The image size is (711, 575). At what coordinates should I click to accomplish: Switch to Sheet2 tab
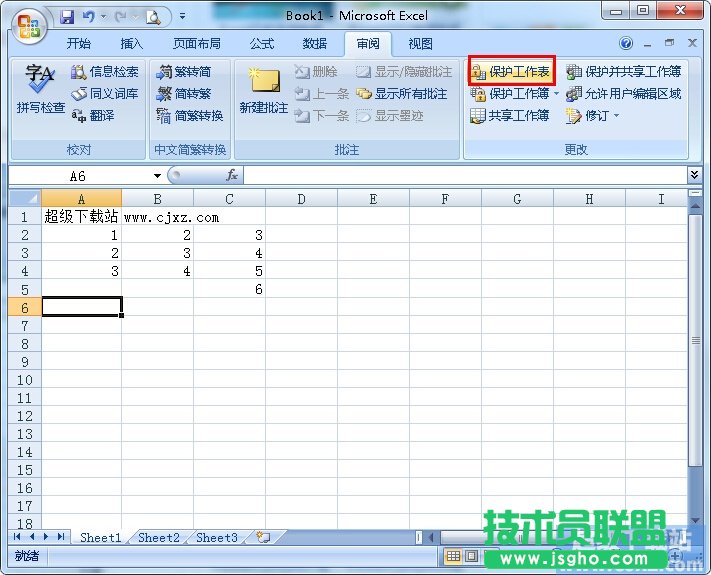point(159,537)
